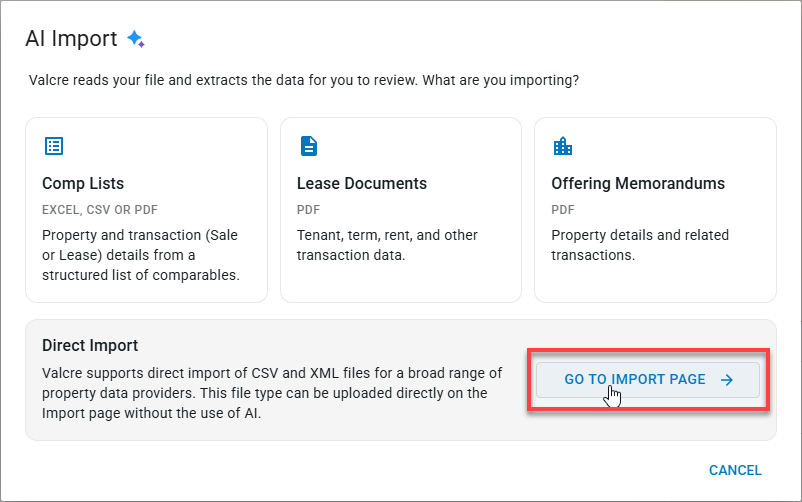Select the Lease Documents card title
The height and width of the screenshot is (502, 802).
[362, 183]
